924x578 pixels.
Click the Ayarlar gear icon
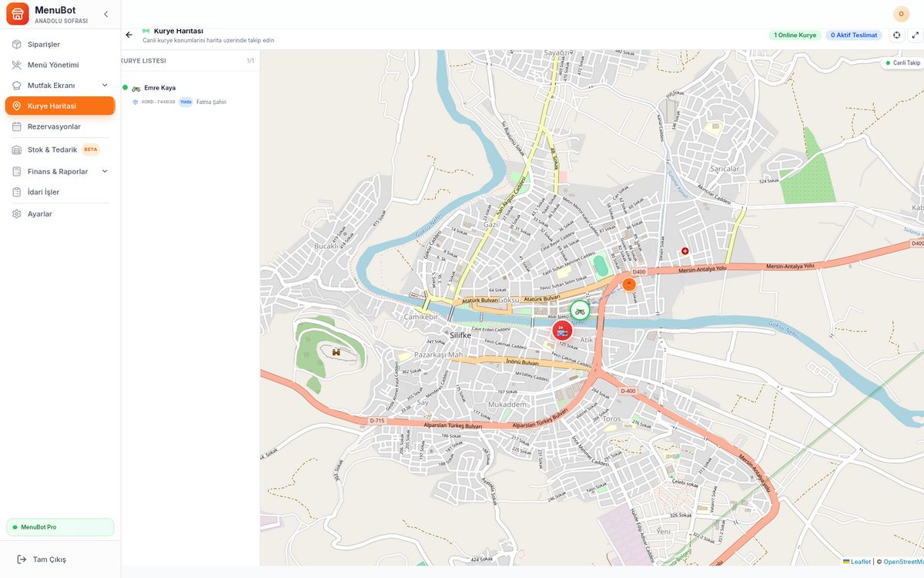click(x=17, y=213)
